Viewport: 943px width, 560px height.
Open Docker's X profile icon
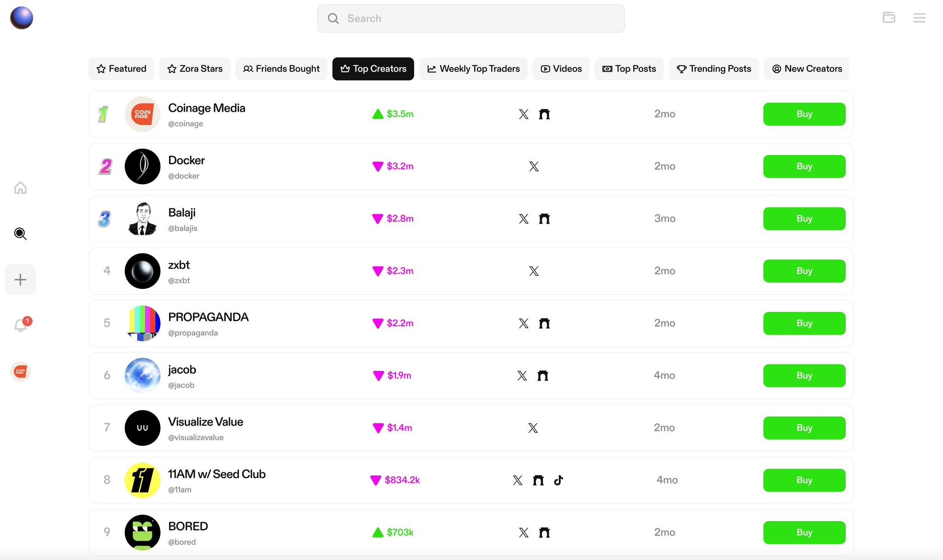pyautogui.click(x=534, y=167)
